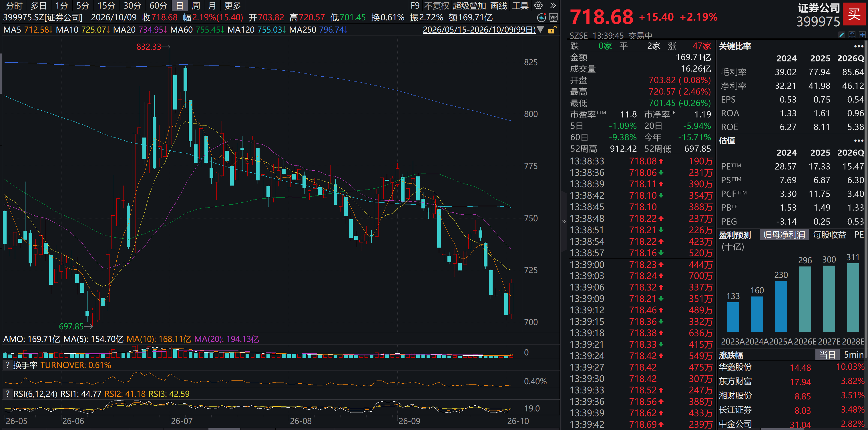Select 每股收益 forecast toggle

829,235
